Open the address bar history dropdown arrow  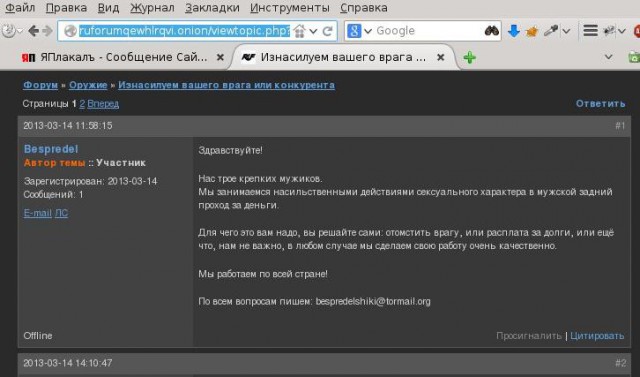tap(313, 31)
